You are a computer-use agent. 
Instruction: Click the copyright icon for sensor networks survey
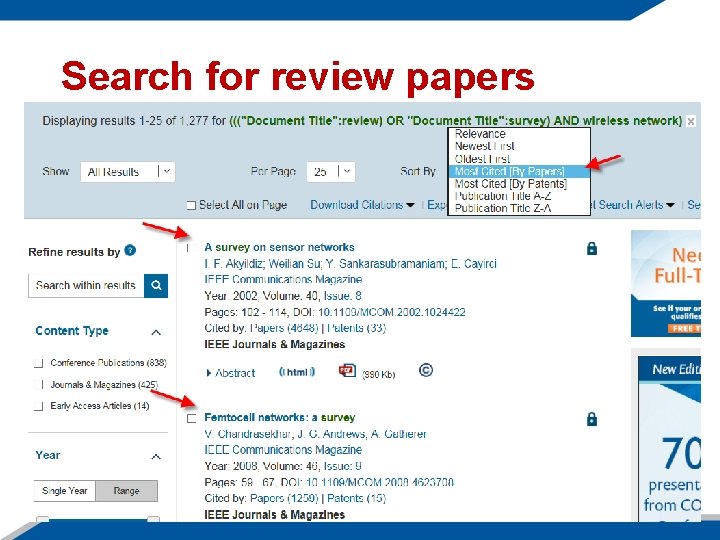pos(426,370)
